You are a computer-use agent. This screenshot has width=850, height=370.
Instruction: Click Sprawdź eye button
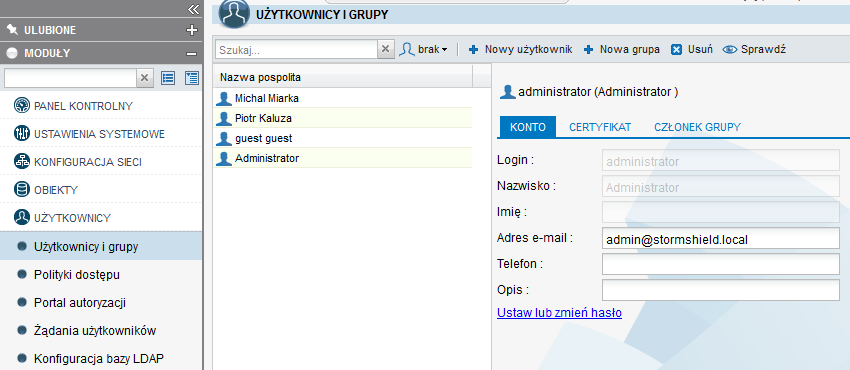pos(754,49)
